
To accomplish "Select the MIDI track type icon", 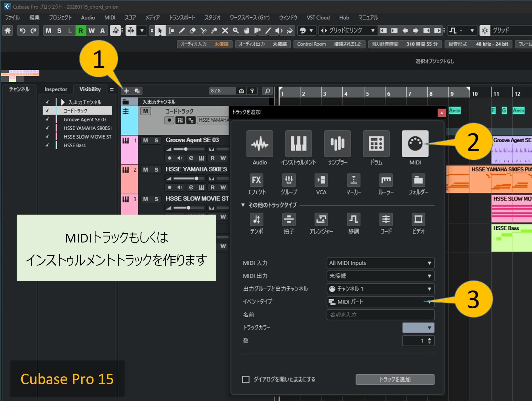I will (x=415, y=144).
